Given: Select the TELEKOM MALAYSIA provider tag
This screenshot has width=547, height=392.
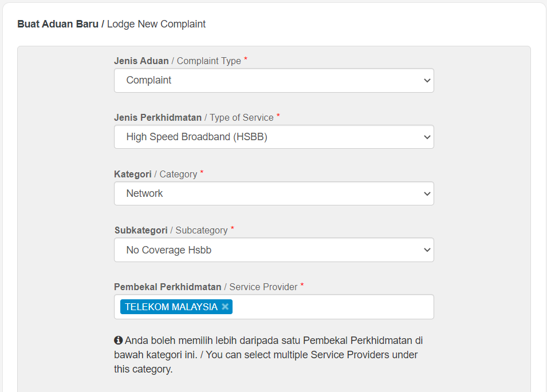Looking at the screenshot, I should [171, 307].
